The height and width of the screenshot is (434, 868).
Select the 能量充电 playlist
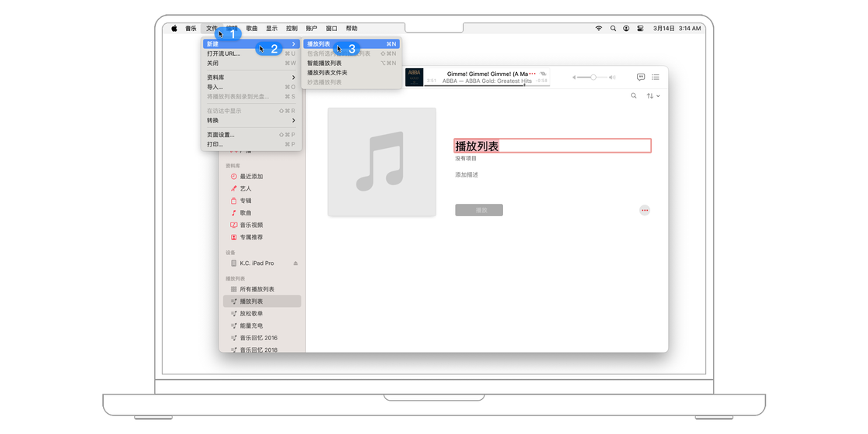(x=262, y=326)
